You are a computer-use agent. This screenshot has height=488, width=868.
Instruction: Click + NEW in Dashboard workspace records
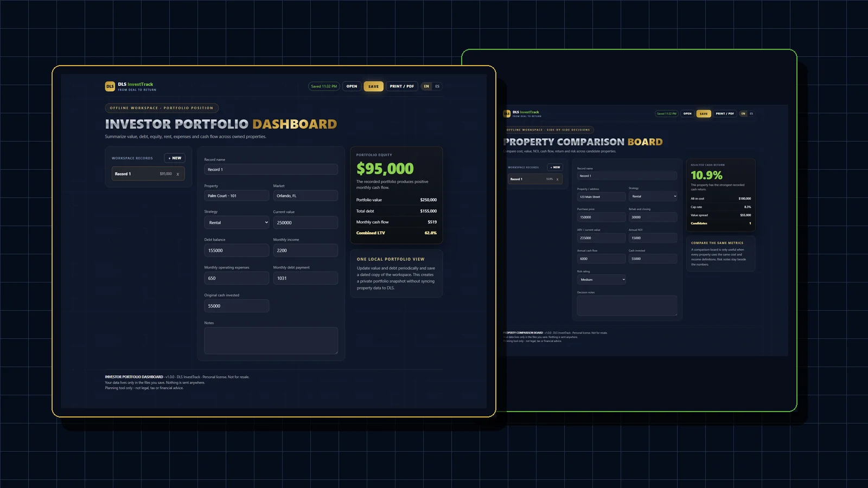(175, 158)
